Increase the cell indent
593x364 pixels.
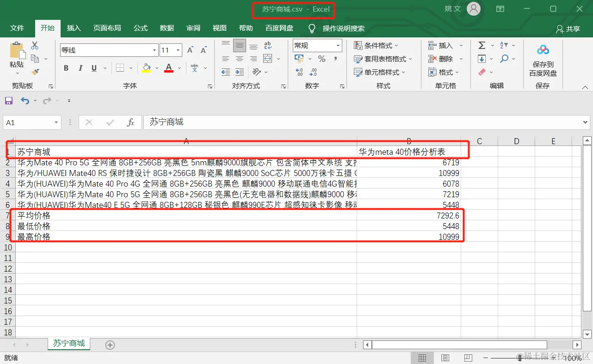(240, 72)
